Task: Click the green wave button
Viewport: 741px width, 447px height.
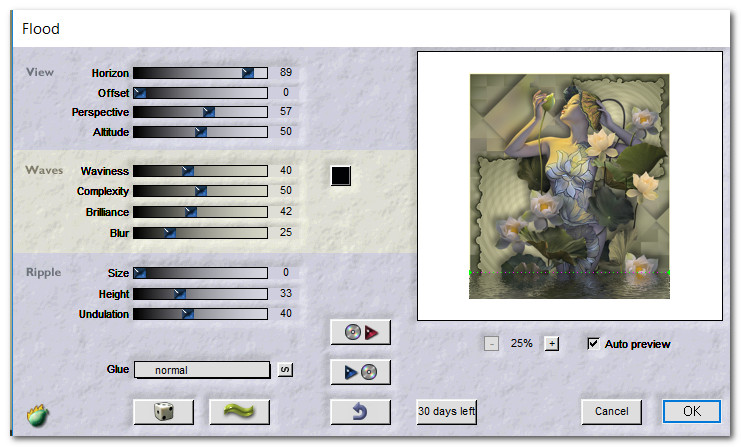Action: pos(240,411)
